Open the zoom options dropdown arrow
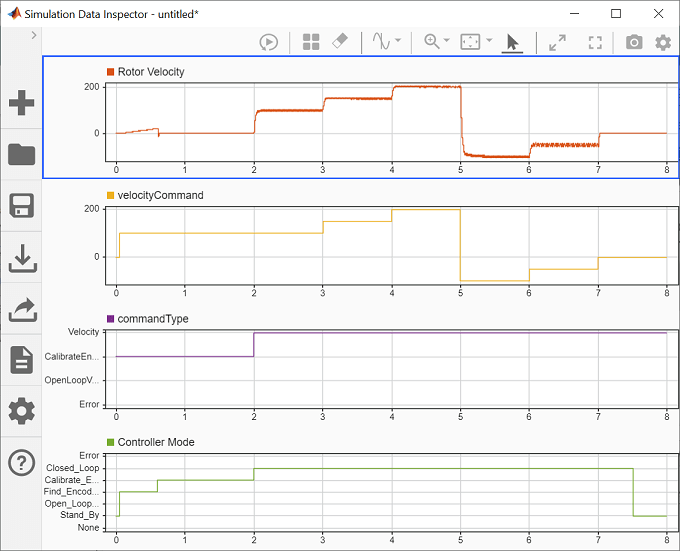 pyautogui.click(x=447, y=40)
